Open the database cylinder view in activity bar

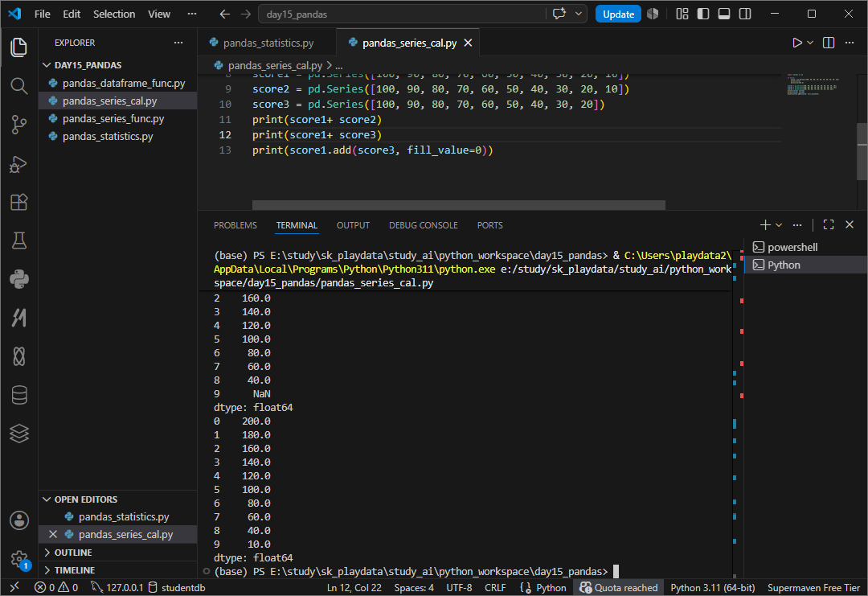[18, 395]
